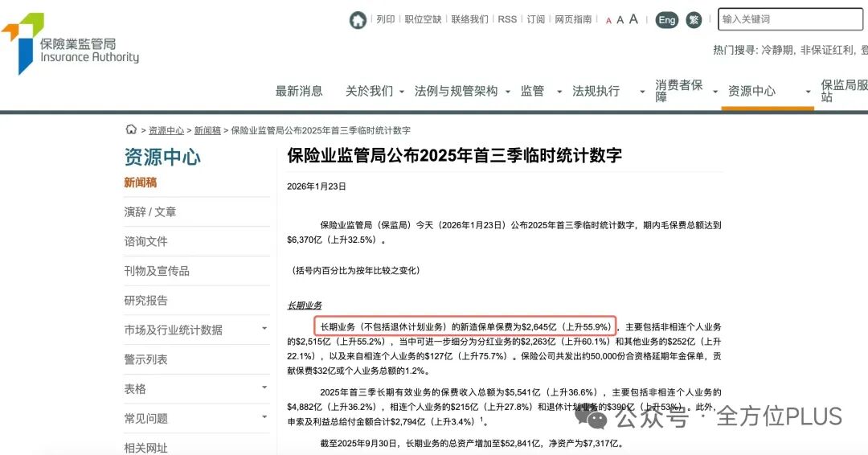Screen dimensions: 868x455
Task: Open hot search term 冷静期
Action: coord(777,50)
